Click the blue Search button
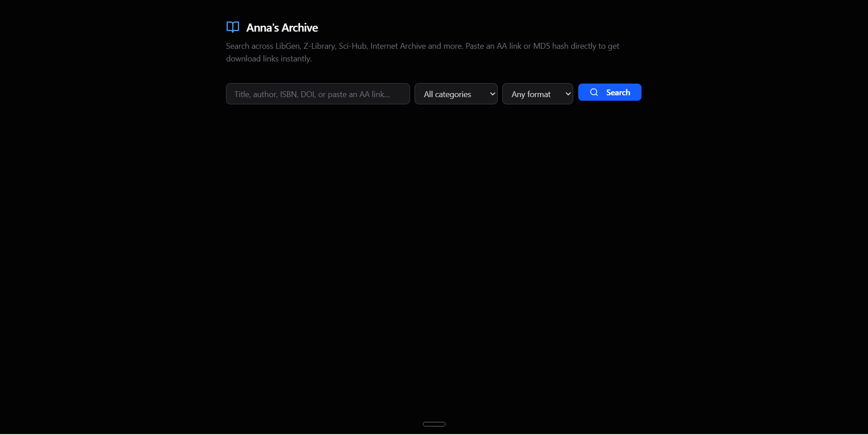 [x=609, y=92]
